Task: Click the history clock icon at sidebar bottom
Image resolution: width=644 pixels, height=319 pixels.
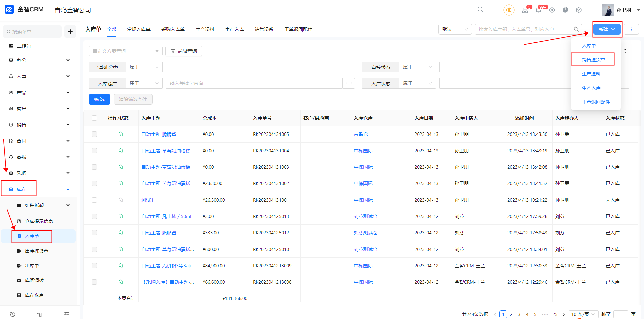Action: (x=13, y=314)
